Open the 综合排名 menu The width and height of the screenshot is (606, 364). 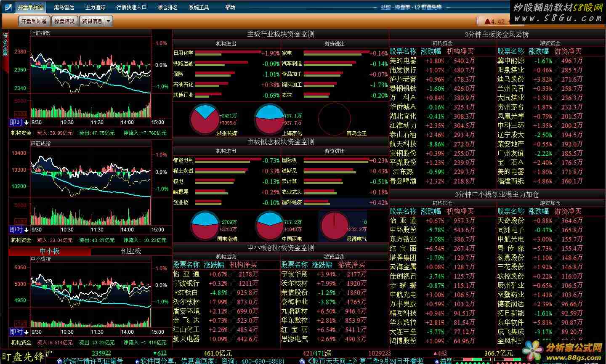coord(167,7)
